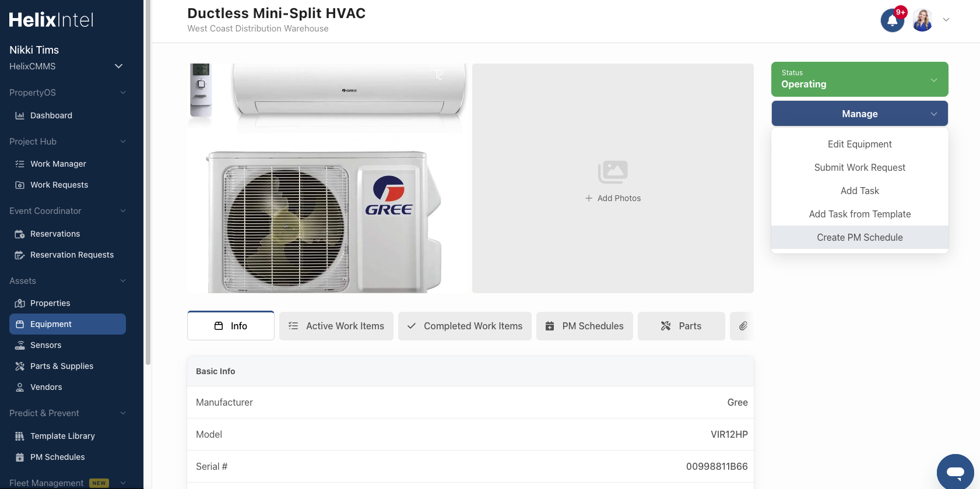980x489 pixels.
Task: Click the Reservation Requests icon
Action: (20, 255)
